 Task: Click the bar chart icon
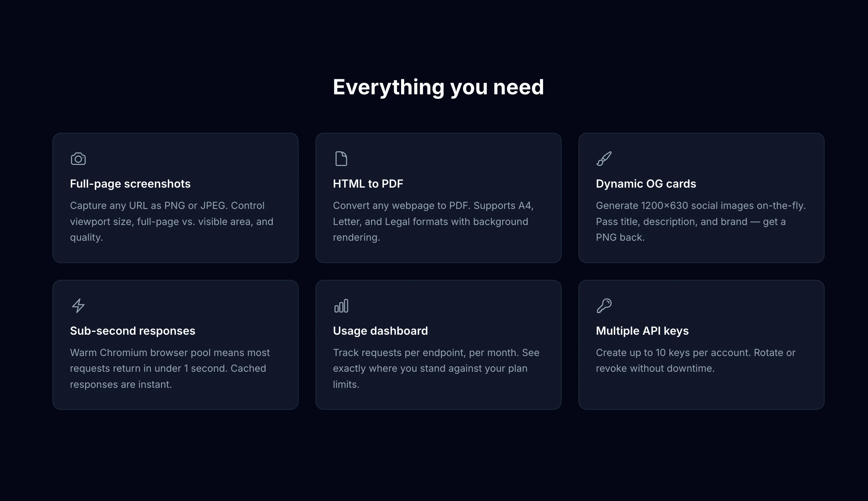pyautogui.click(x=341, y=306)
